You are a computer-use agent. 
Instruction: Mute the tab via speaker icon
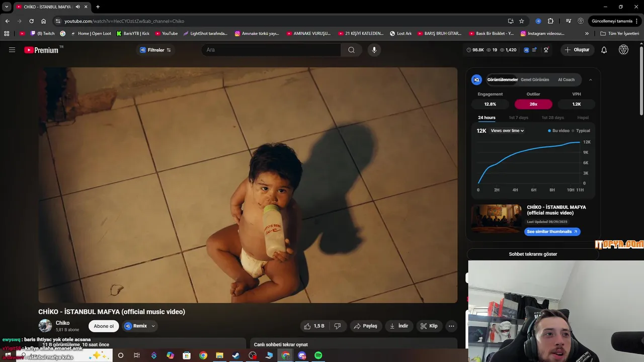(77, 7)
